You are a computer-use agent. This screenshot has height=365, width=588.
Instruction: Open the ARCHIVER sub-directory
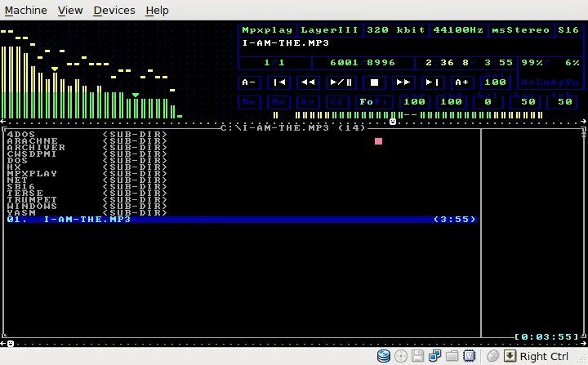pyautogui.click(x=87, y=148)
